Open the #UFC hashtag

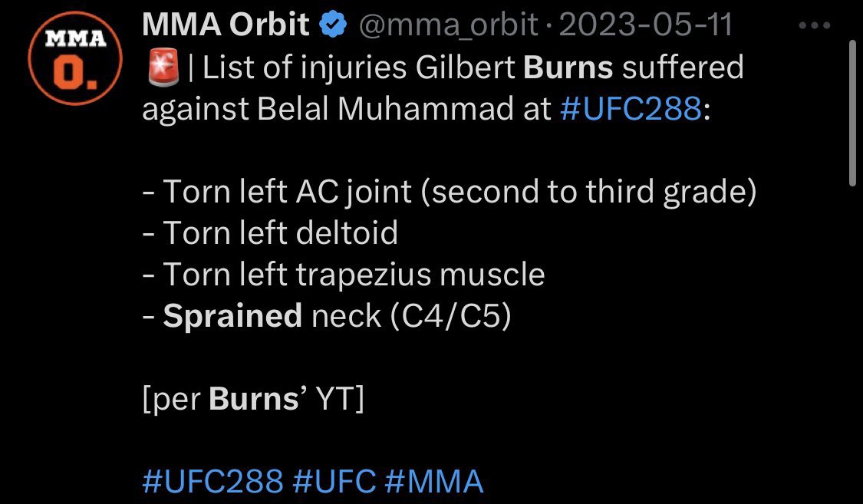point(334,482)
